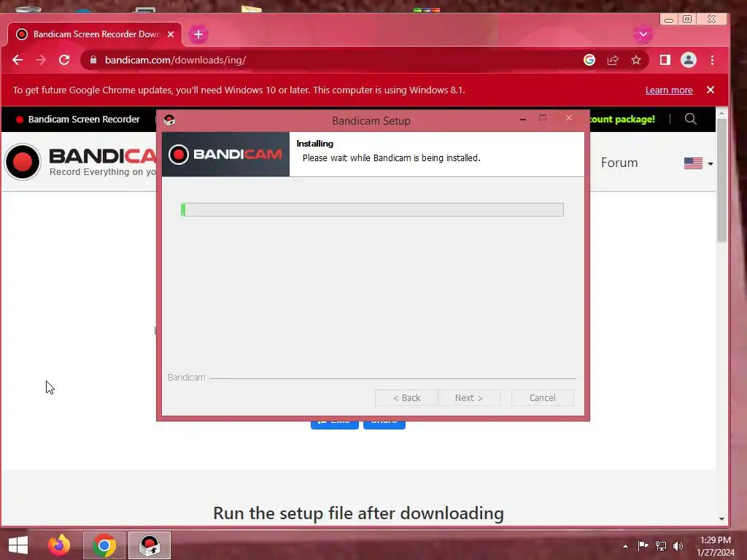Image resolution: width=747 pixels, height=560 pixels.
Task: Dismiss the Windows 8.1 update warning
Action: [711, 90]
